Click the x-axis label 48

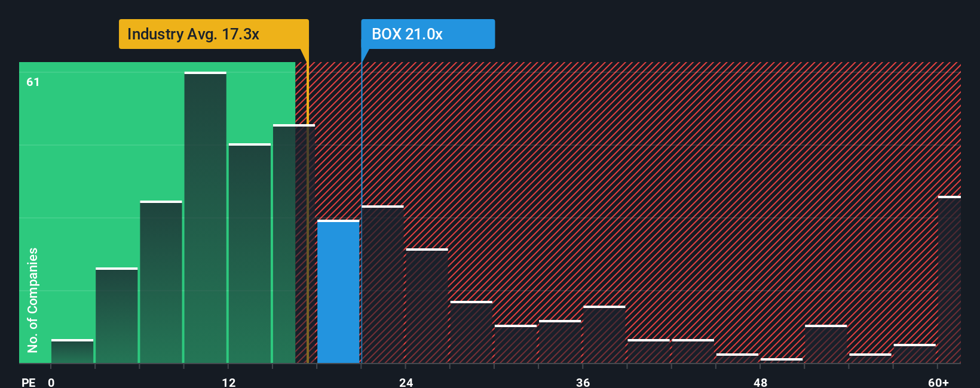(760, 382)
